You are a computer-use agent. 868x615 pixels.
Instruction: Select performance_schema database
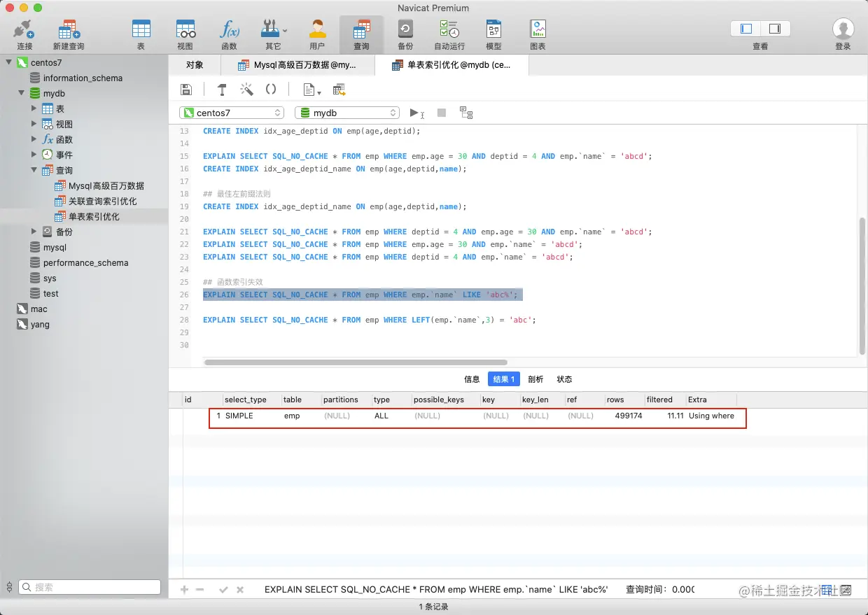85,262
